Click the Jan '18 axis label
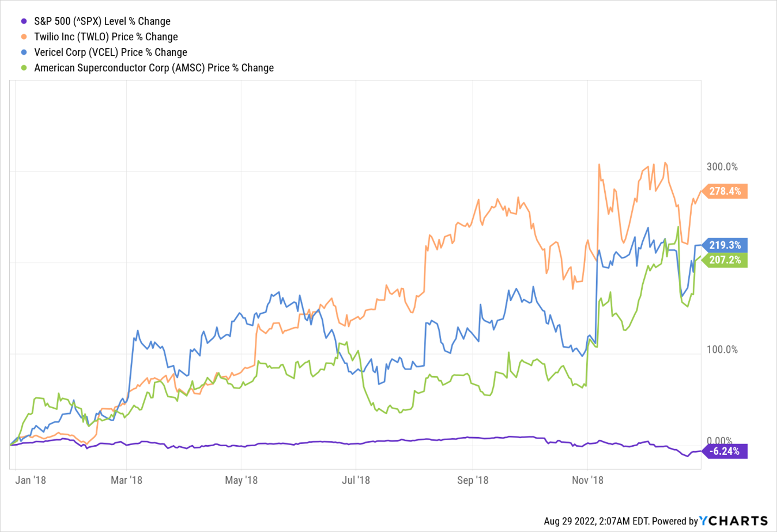The height and width of the screenshot is (532, 777). click(x=30, y=480)
